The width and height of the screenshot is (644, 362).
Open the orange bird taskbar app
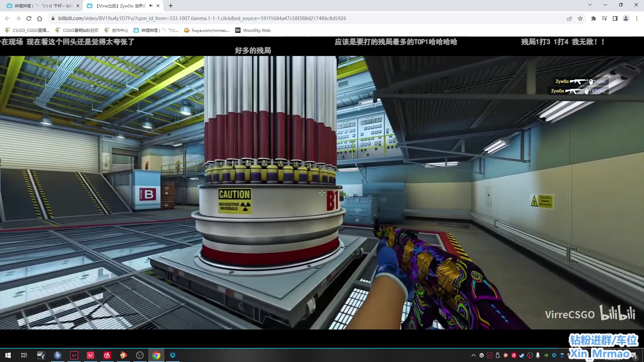[x=123, y=355]
